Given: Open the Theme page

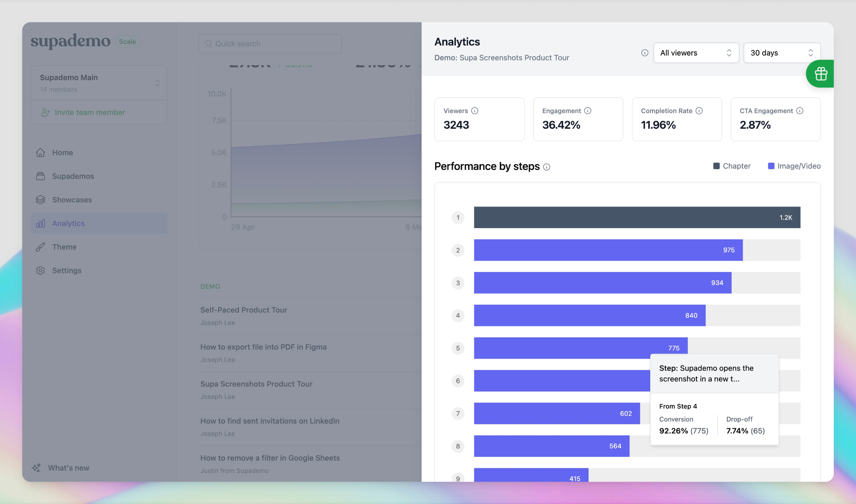Looking at the screenshot, I should [99, 247].
